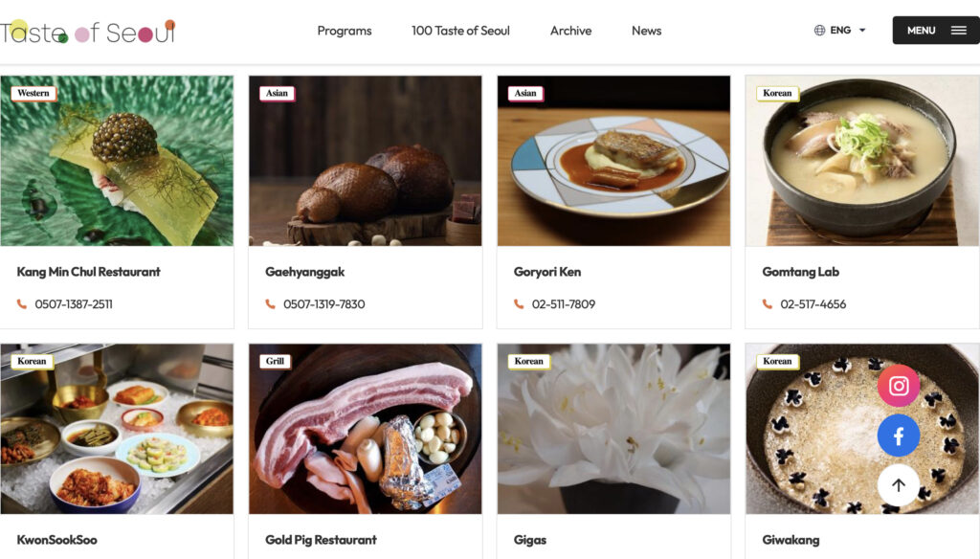Open the Programs navigation menu

[x=345, y=31]
